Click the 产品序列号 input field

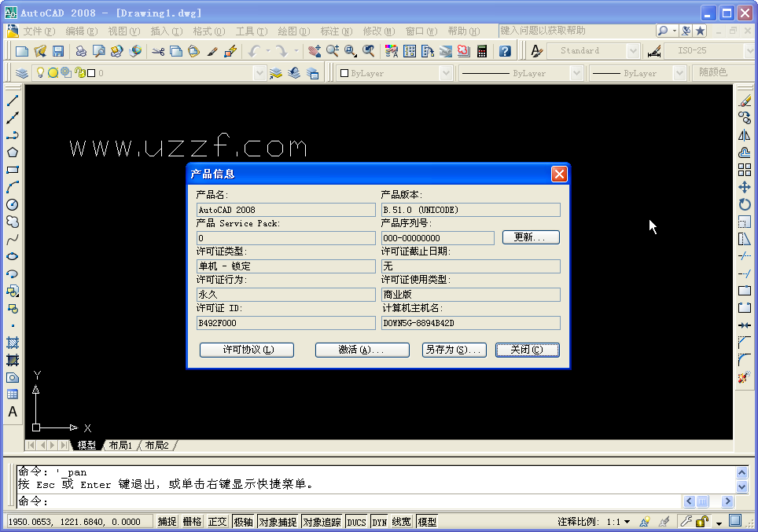[437, 237]
